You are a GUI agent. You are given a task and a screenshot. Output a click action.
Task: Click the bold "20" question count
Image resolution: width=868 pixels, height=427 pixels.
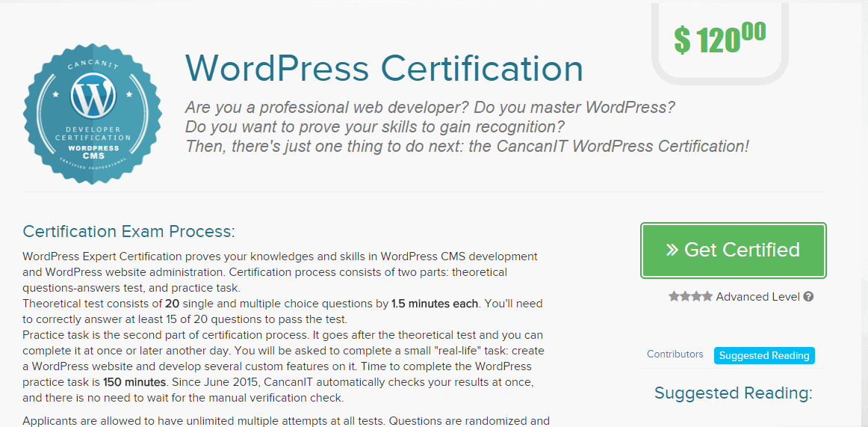tap(173, 304)
